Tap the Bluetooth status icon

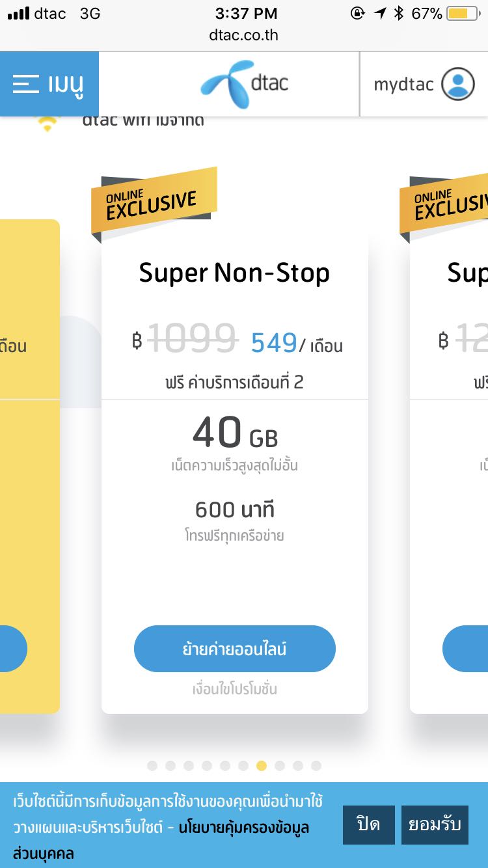point(398,14)
